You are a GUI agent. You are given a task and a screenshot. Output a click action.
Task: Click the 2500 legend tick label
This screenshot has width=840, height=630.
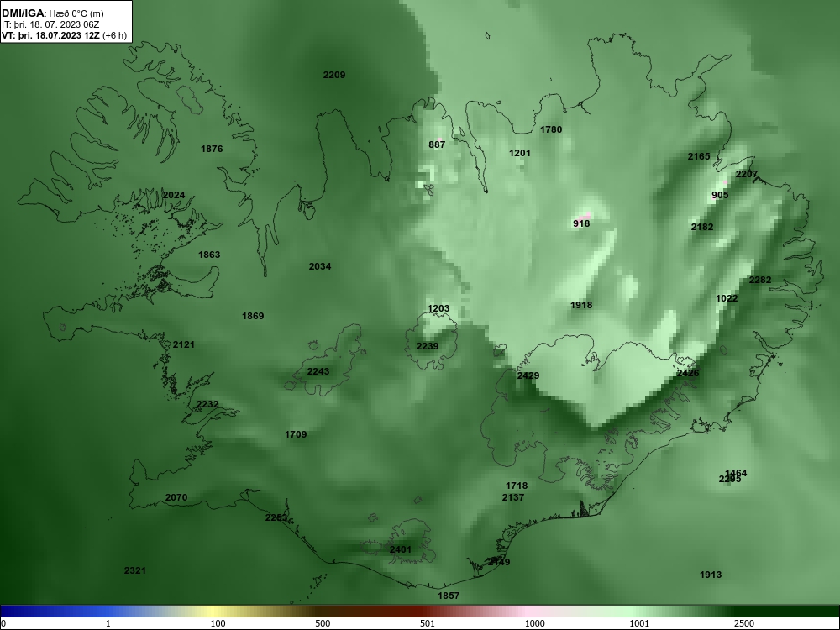coord(744,623)
